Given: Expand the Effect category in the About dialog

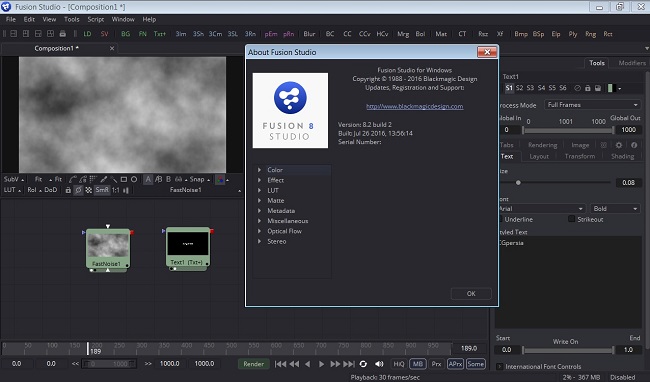Looking at the screenshot, I should (x=259, y=180).
